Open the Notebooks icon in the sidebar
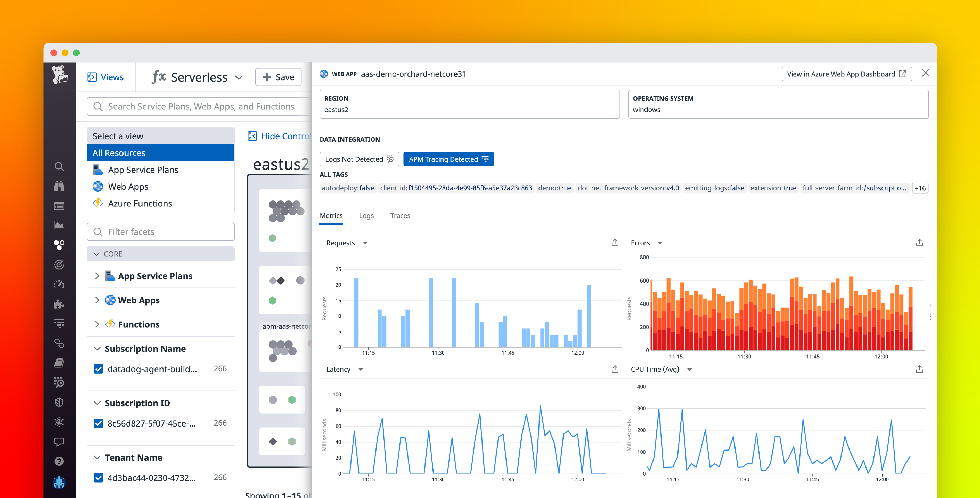Viewport: 980px width, 498px height. [59, 363]
